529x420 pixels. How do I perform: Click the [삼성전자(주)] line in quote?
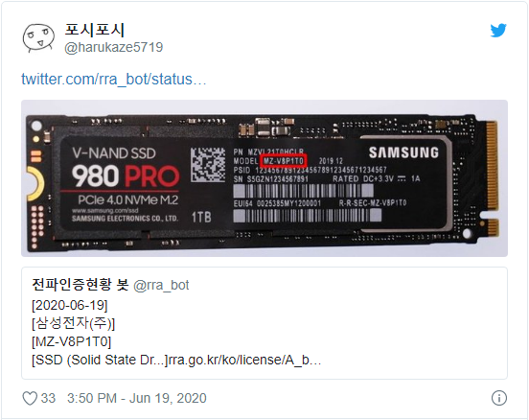coord(73,323)
